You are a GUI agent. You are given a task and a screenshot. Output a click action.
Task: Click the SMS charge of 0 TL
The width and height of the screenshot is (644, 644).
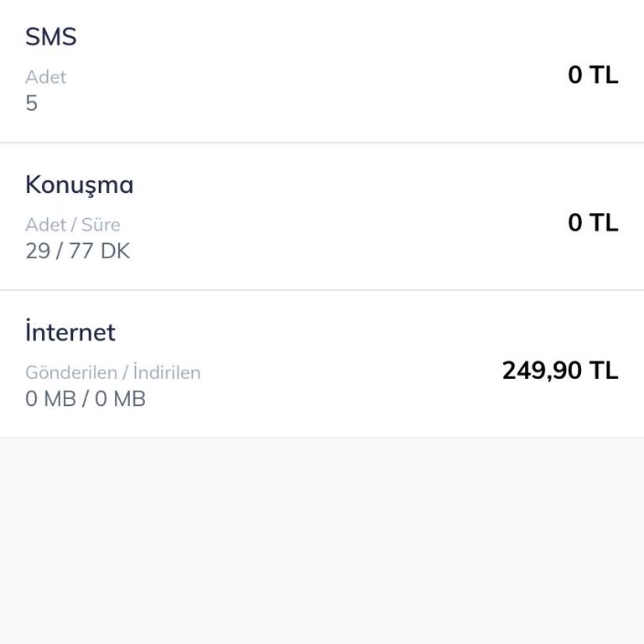pos(592,75)
